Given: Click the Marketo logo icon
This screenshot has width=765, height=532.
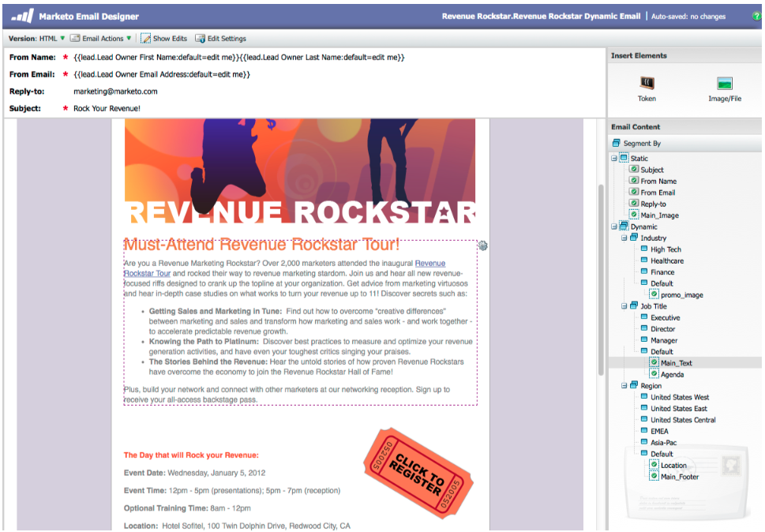Looking at the screenshot, I should [22, 16].
